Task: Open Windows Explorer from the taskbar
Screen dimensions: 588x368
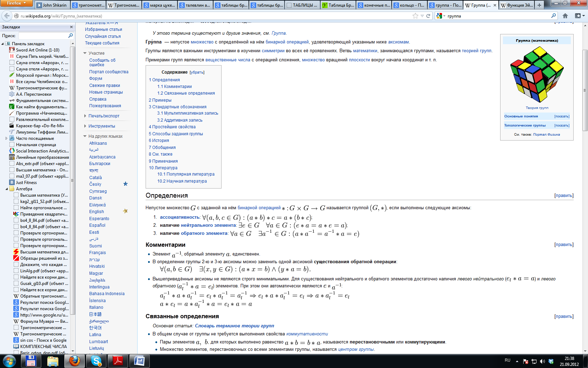Action: (x=52, y=361)
